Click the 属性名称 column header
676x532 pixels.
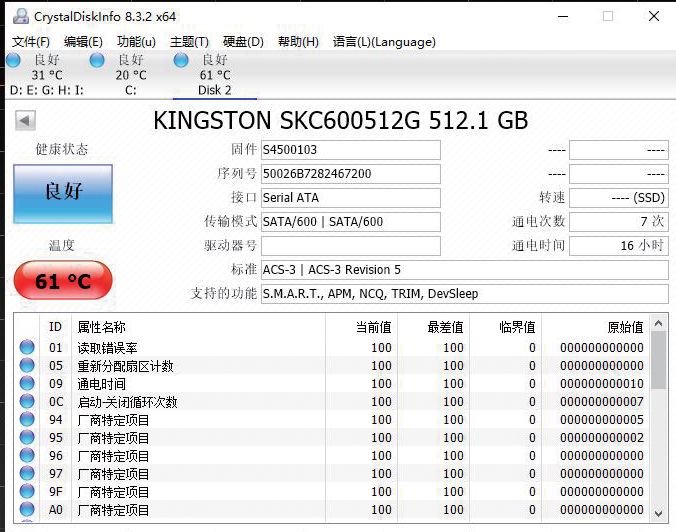pos(198,327)
